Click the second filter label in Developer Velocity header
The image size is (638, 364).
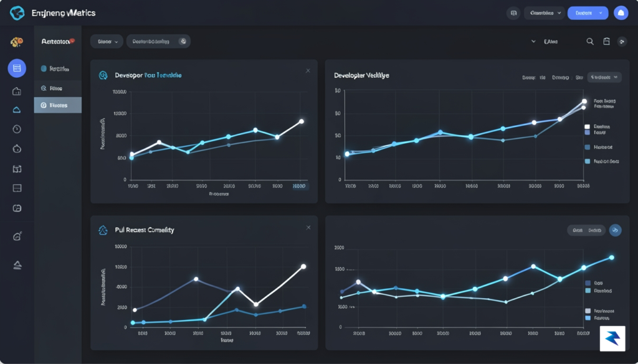[x=568, y=77]
